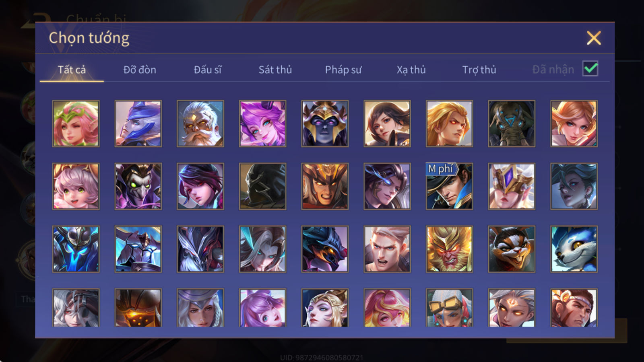Open the 'Trợ thủ' tab
The height and width of the screenshot is (362, 644).
[x=479, y=70]
